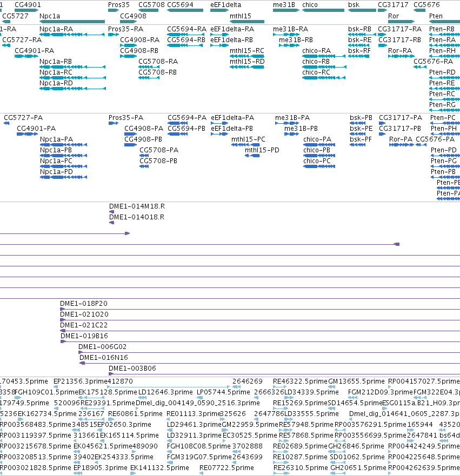Select the Pten gene label
This screenshot has height=476, width=460.
click(x=436, y=16)
